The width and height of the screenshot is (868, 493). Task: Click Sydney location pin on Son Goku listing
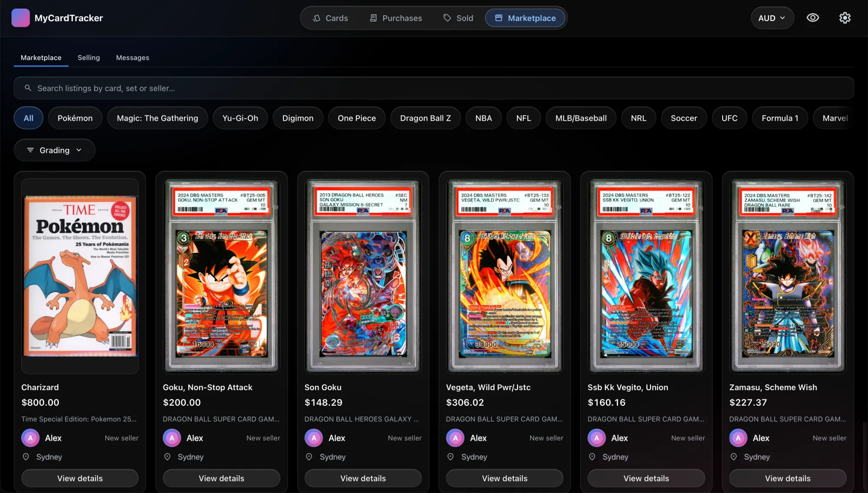click(309, 457)
